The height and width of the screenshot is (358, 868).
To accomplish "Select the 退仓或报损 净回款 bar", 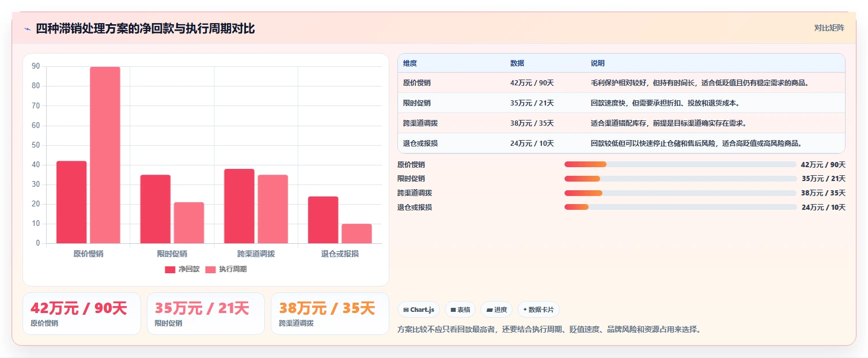I will tap(323, 220).
